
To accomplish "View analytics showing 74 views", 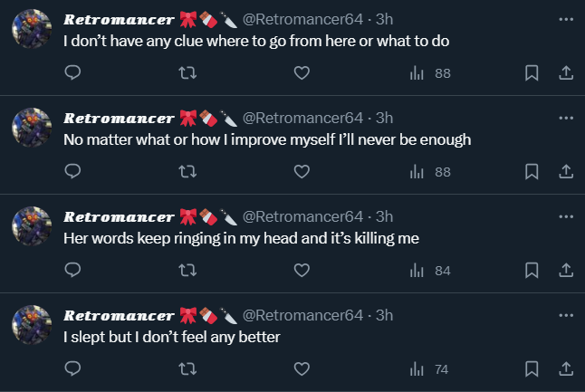I will pyautogui.click(x=430, y=368).
